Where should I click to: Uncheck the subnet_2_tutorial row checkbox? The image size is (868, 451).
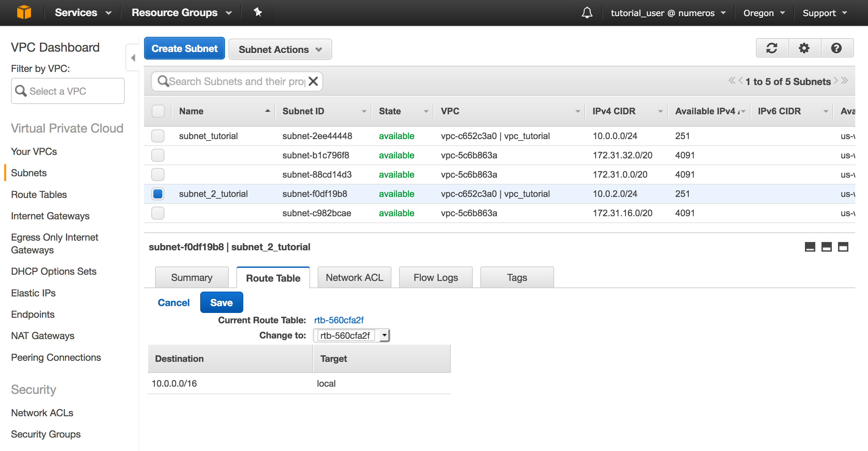pos(158,194)
